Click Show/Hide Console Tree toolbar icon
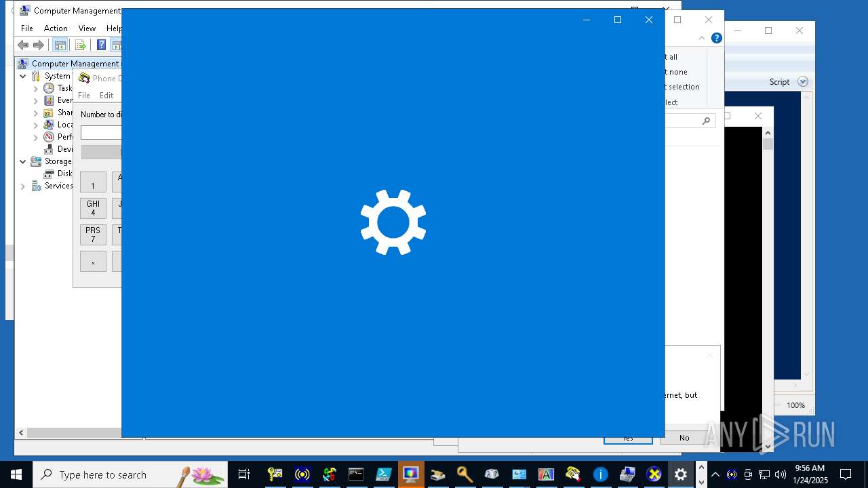The width and height of the screenshot is (868, 488). coord(60,45)
